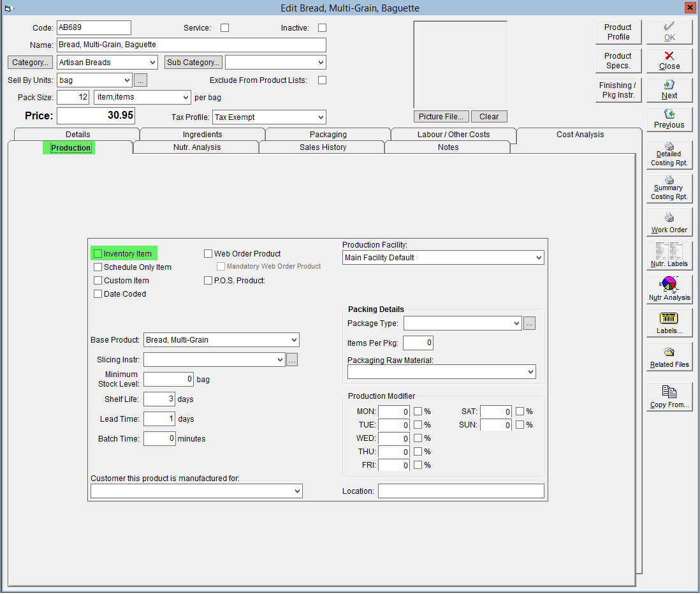Click the Picture File... button
700x594 pixels.
point(441,117)
